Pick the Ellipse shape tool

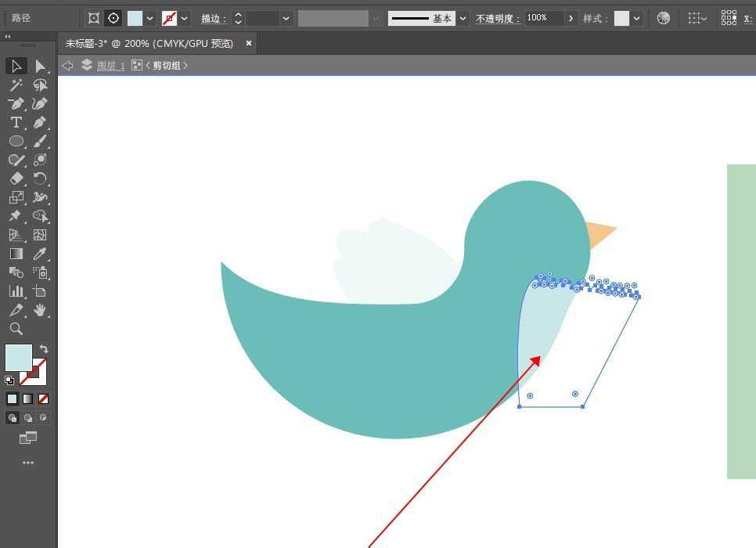pyautogui.click(x=16, y=142)
